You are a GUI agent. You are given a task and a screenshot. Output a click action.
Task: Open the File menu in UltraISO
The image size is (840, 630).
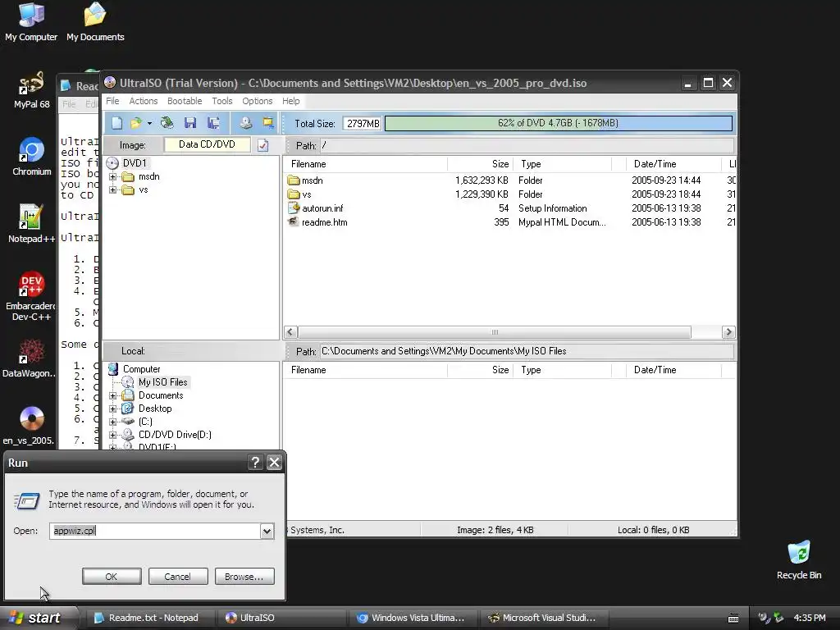click(112, 101)
